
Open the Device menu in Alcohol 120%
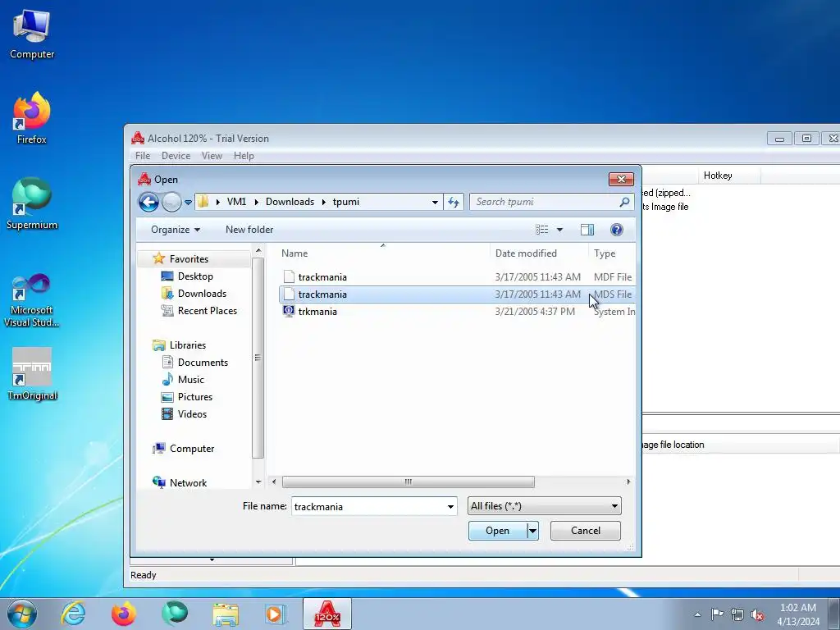tap(176, 156)
